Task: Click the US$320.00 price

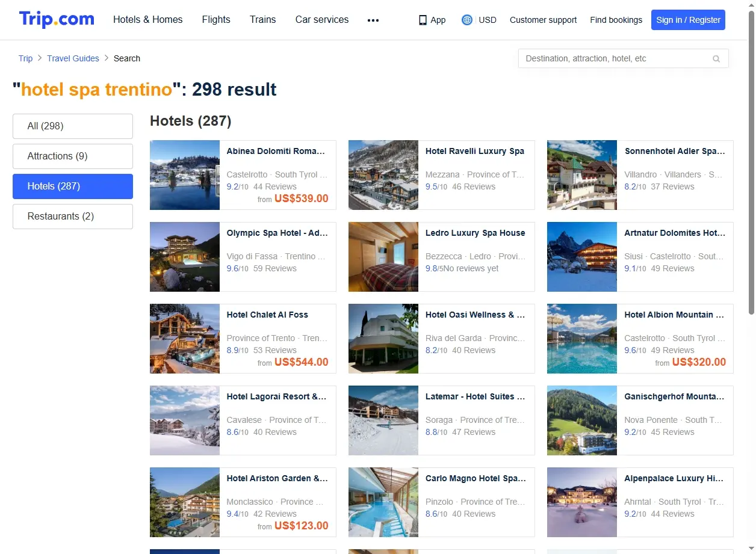Action: (x=699, y=362)
